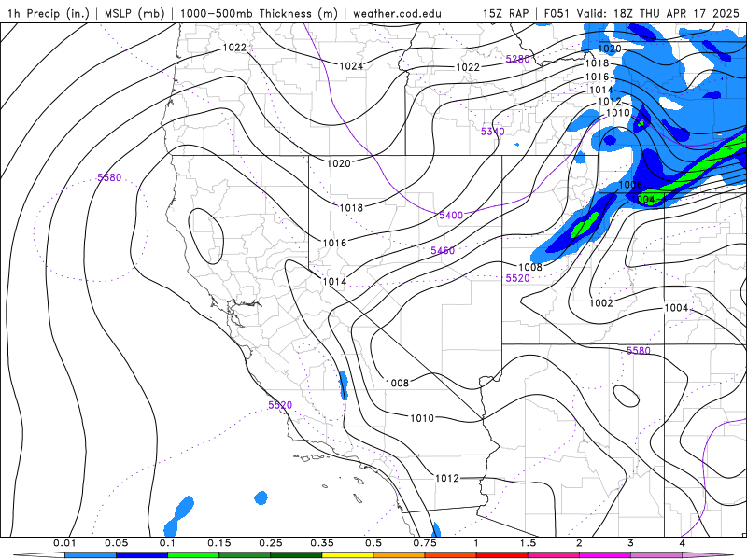
Task: Click the '1024' isobar label
Action: [x=351, y=66]
